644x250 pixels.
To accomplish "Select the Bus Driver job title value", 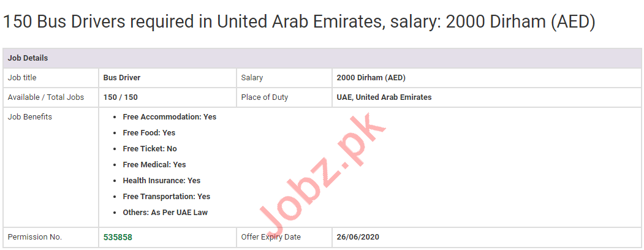I will point(122,78).
